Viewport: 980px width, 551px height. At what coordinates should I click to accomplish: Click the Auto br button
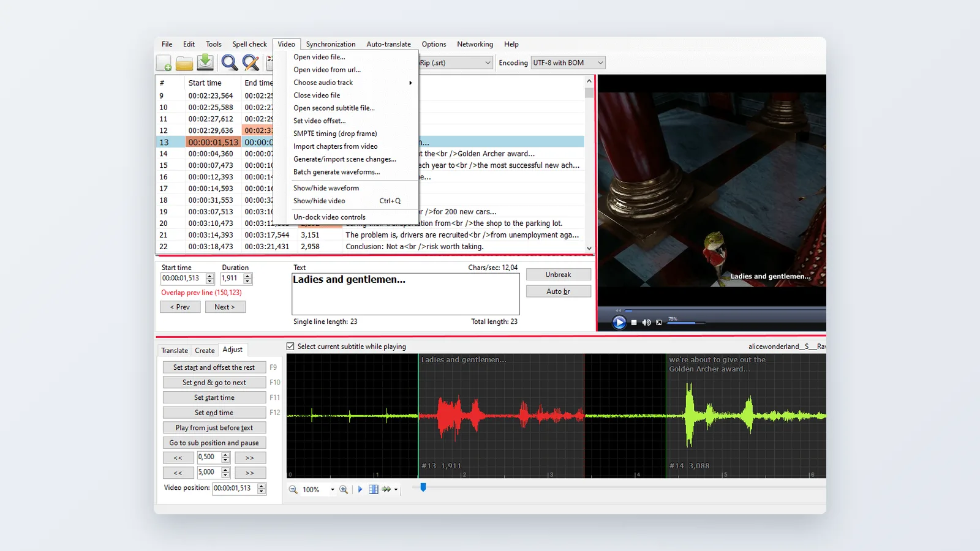pos(559,291)
